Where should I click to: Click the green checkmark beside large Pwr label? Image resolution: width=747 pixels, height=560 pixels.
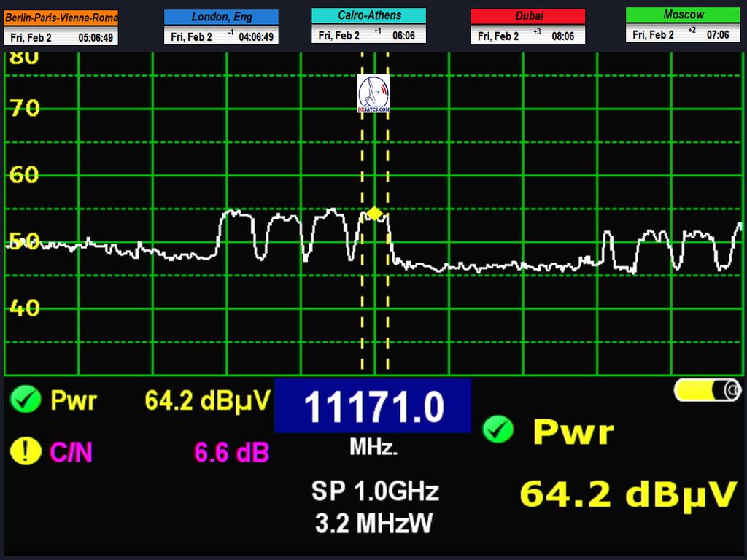[498, 430]
